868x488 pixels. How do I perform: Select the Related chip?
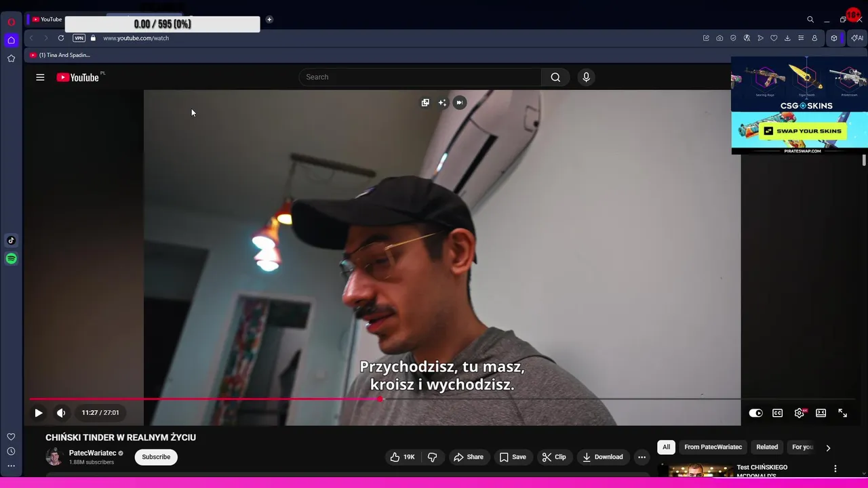click(767, 447)
